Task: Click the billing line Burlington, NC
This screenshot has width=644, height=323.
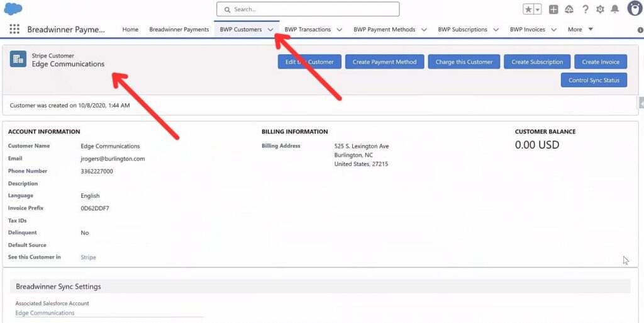Action: pyautogui.click(x=353, y=156)
